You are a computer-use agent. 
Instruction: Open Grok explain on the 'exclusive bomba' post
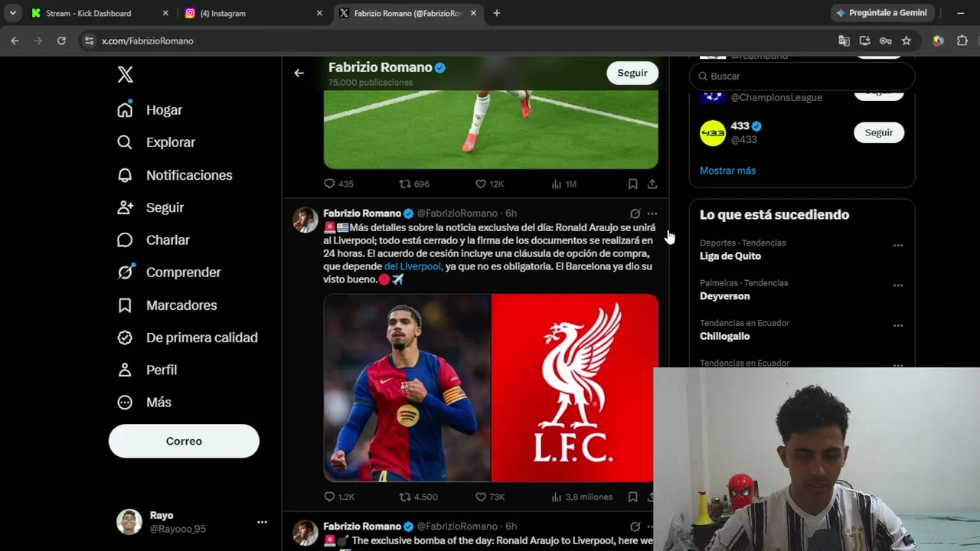(x=635, y=527)
